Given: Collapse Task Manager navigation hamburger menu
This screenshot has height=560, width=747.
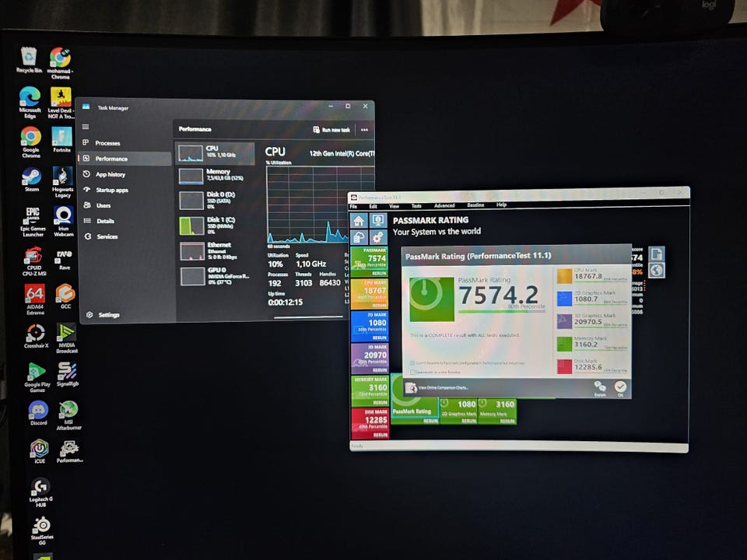Looking at the screenshot, I should tap(86, 127).
